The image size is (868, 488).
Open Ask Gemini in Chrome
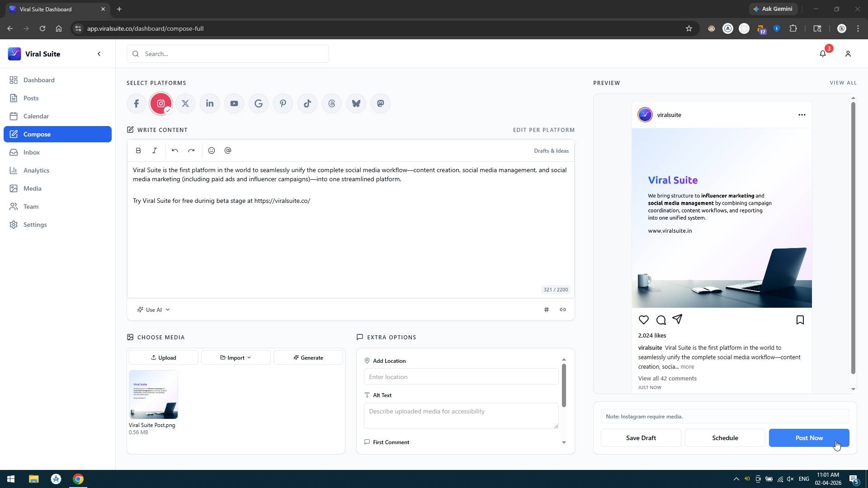[x=773, y=9]
